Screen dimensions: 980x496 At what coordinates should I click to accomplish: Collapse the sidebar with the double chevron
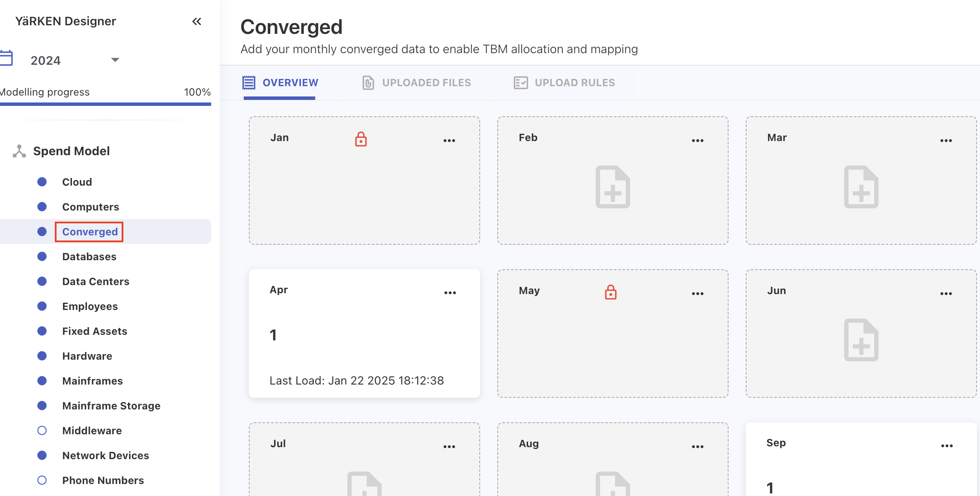(x=197, y=21)
